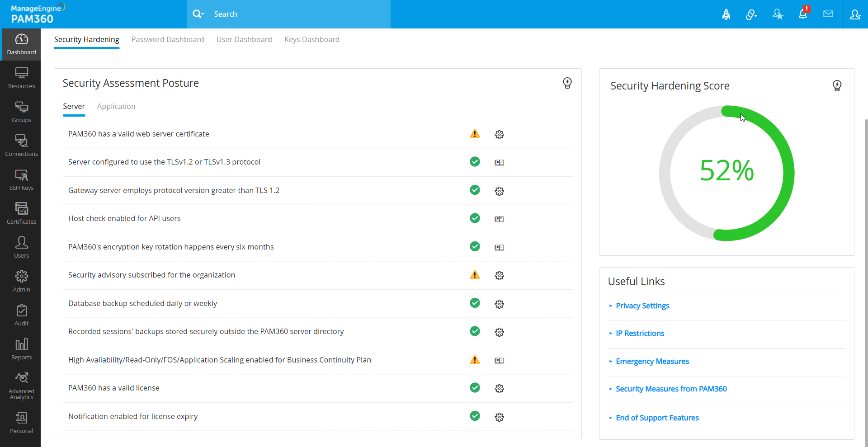Select SSH Keys from the left sidebar
This screenshot has height=447, width=868.
click(x=21, y=179)
